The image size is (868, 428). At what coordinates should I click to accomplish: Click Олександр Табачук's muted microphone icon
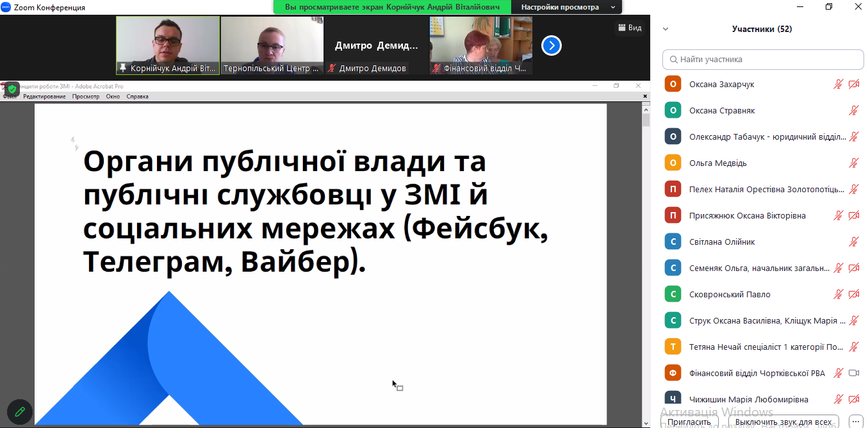pos(853,136)
